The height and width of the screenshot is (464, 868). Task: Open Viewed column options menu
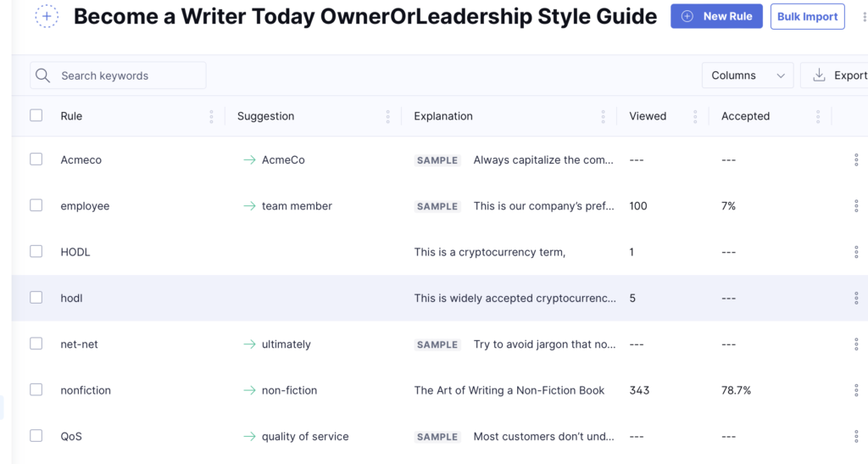pyautogui.click(x=695, y=116)
